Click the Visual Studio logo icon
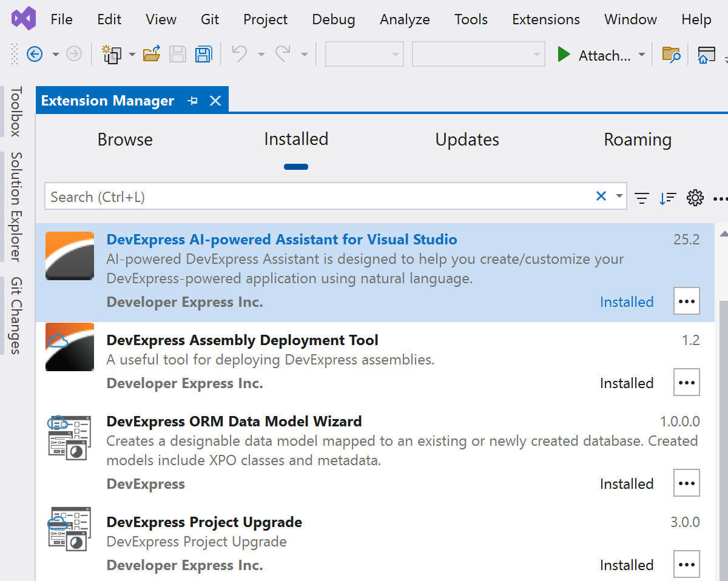This screenshot has width=728, height=581. coord(23,19)
